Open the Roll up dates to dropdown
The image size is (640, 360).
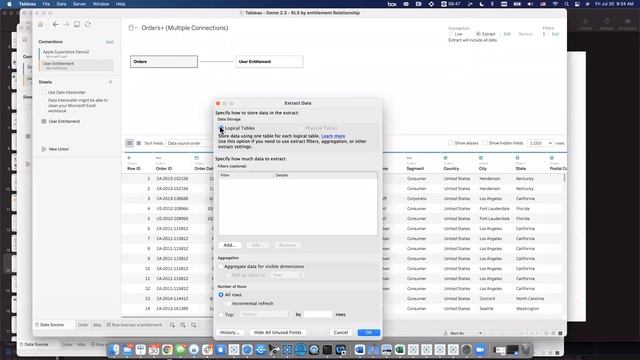[287, 276]
